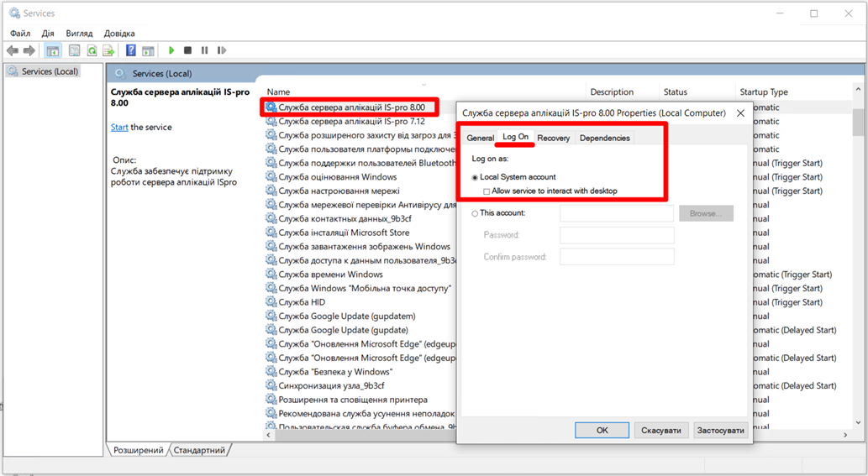Viewport: 868px width, 476px height.
Task: Switch to the General tab
Action: click(x=480, y=138)
